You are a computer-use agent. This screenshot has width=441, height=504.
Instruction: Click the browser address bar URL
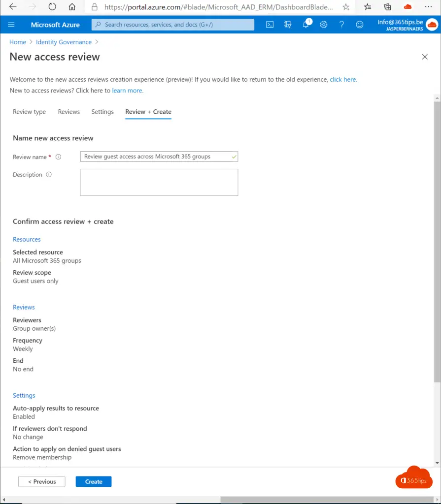point(219,7)
